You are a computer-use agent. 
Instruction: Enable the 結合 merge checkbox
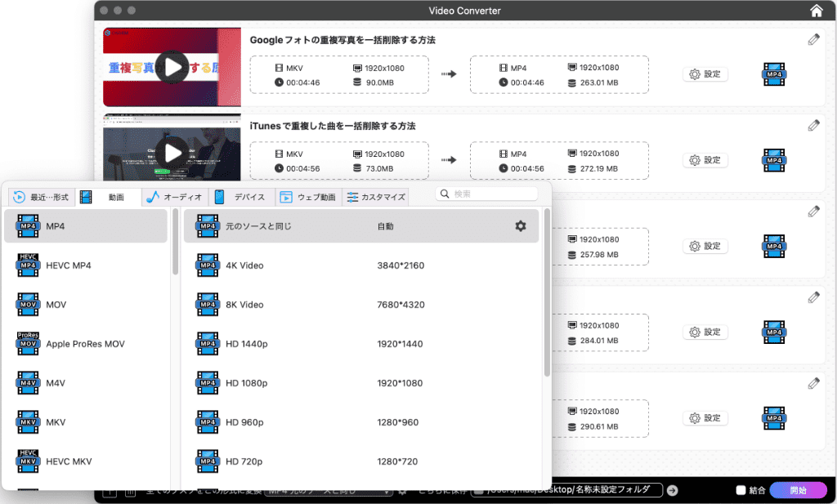[x=741, y=491]
